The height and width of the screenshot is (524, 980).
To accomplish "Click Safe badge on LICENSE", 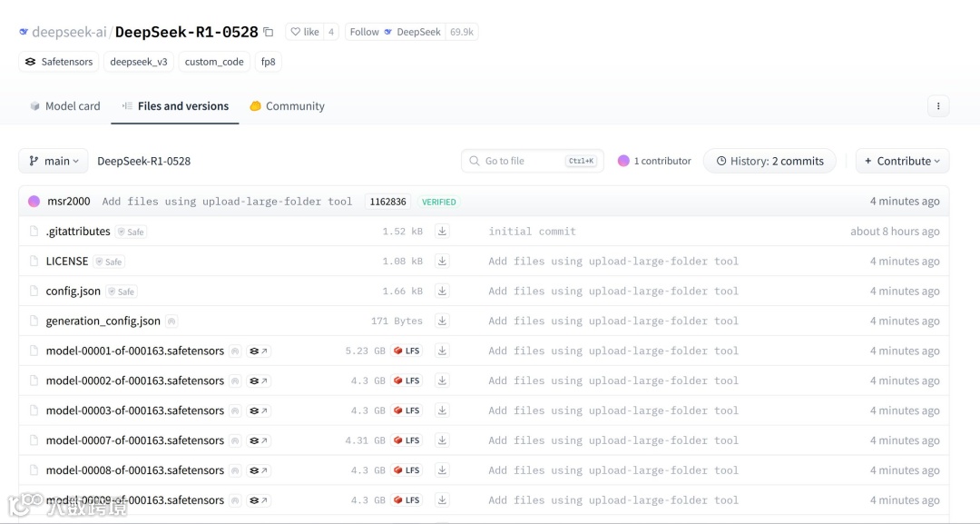I will (x=110, y=262).
